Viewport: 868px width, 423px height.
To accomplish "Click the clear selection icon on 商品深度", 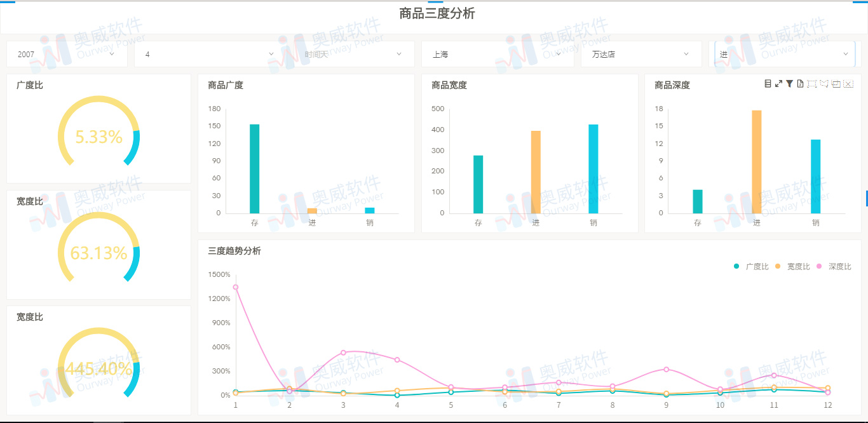I will (x=848, y=83).
